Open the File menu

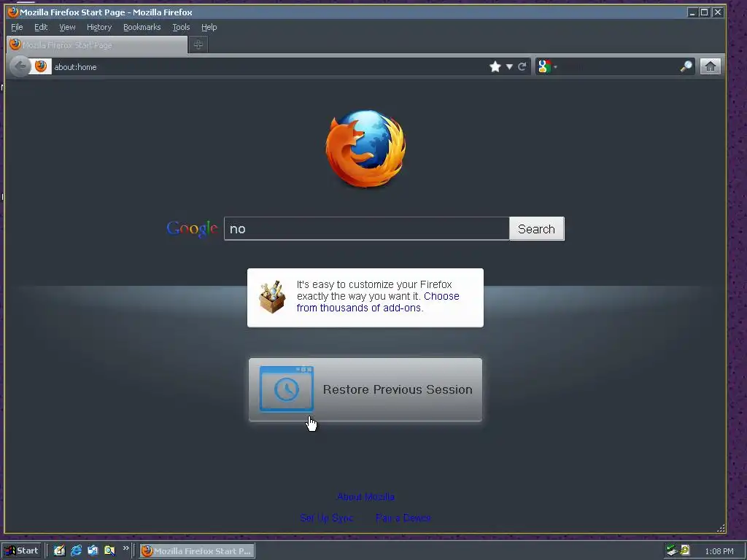point(17,27)
